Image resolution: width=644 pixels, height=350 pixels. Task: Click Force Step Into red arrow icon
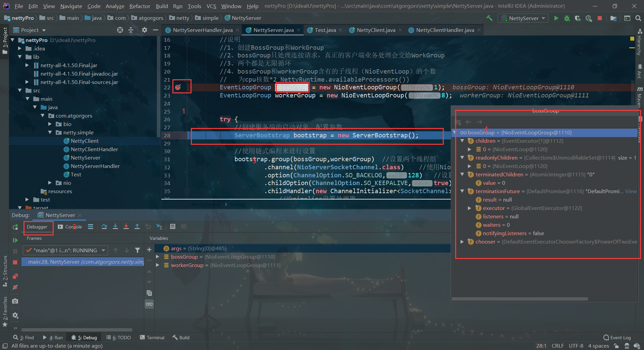126,226
